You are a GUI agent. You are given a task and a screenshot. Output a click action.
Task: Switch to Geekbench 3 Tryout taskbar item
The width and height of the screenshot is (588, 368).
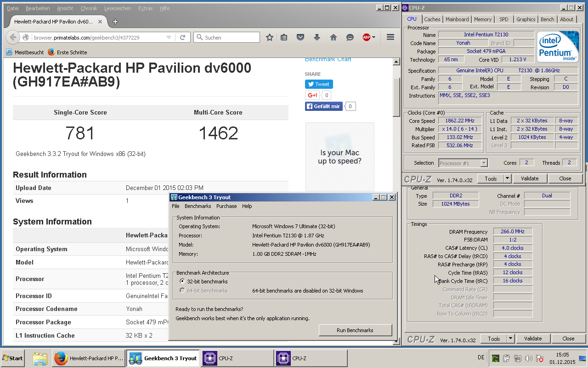point(163,358)
